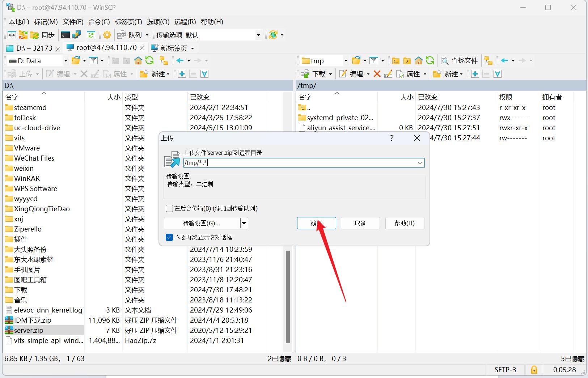Switch to the D:\ – 32173 tab

click(x=34, y=48)
